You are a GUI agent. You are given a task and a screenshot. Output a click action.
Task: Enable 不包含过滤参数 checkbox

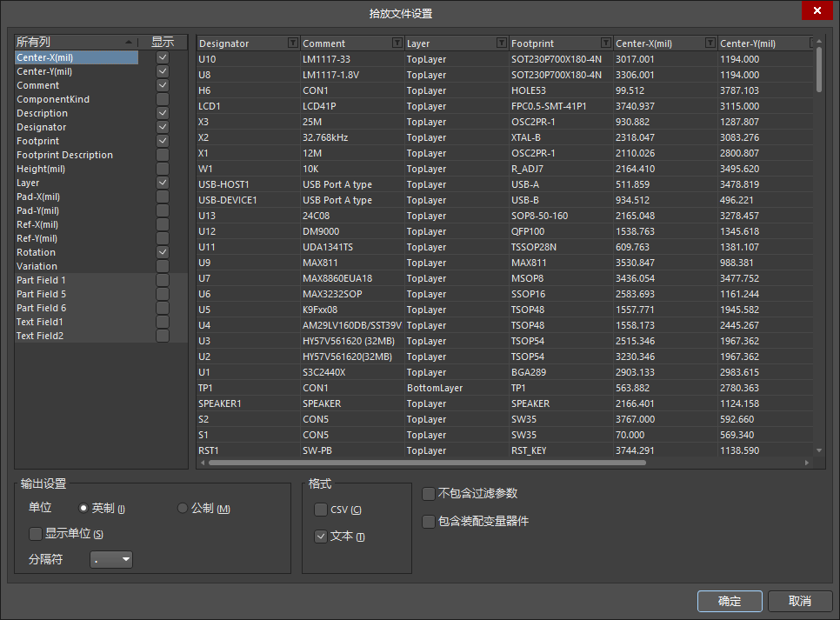[x=429, y=494]
